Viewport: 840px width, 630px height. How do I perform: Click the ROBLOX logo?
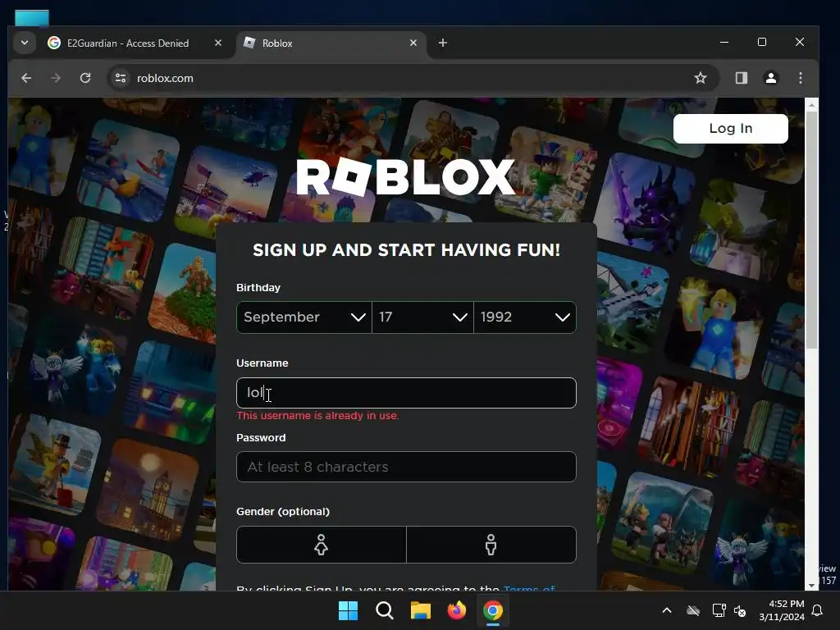pyautogui.click(x=405, y=177)
